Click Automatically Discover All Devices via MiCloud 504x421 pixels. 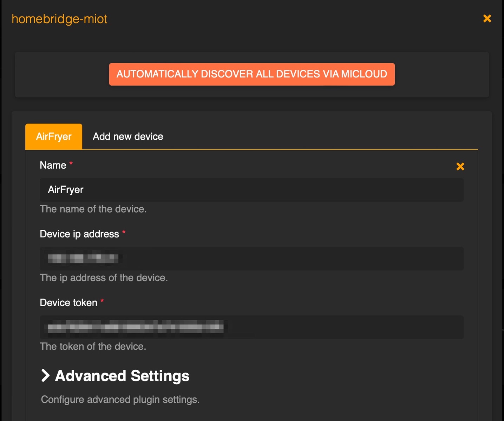coord(252,74)
